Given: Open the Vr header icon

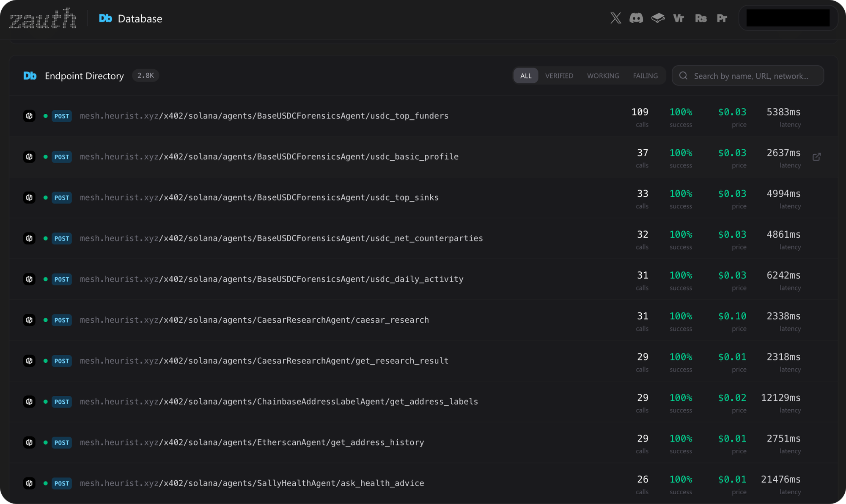Looking at the screenshot, I should (678, 18).
